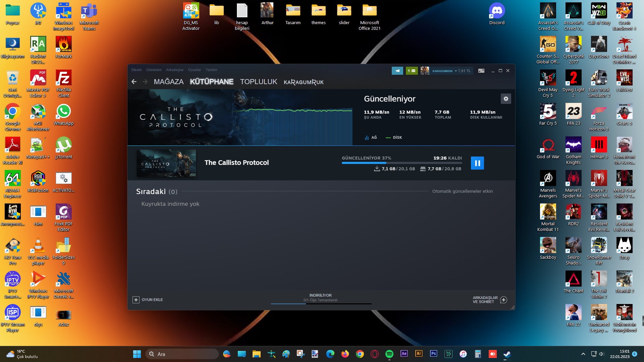
Task: Go to the TOPLULUK tab
Action: (x=258, y=82)
